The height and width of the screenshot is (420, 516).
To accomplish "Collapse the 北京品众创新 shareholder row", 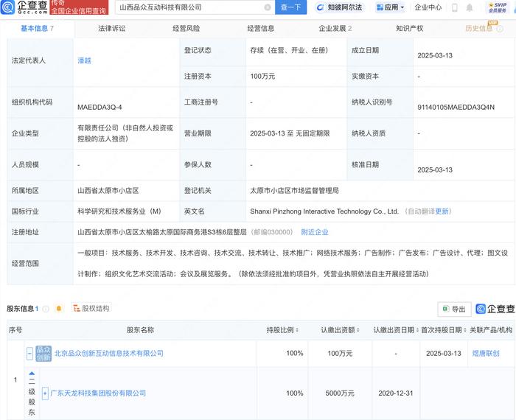I will (x=29, y=354).
